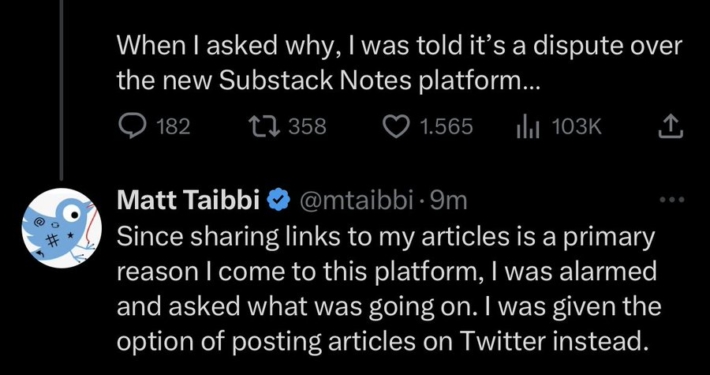Click the 358 retweets count

coord(307,127)
